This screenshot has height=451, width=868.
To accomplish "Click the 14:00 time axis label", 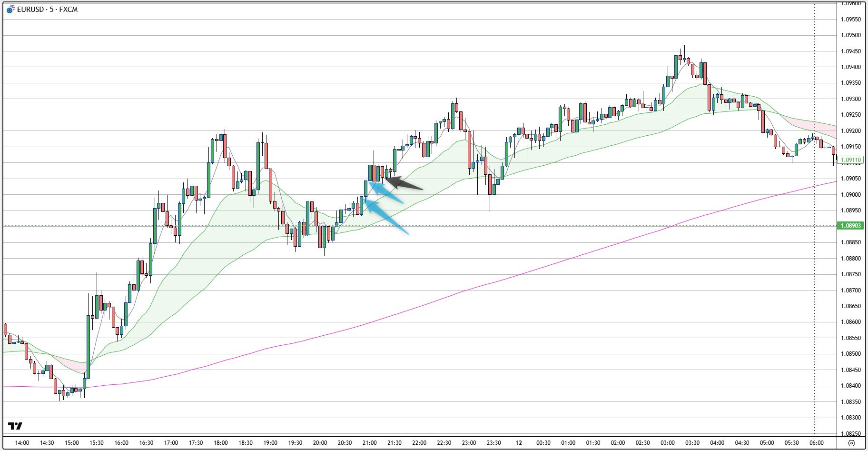I will click(22, 443).
